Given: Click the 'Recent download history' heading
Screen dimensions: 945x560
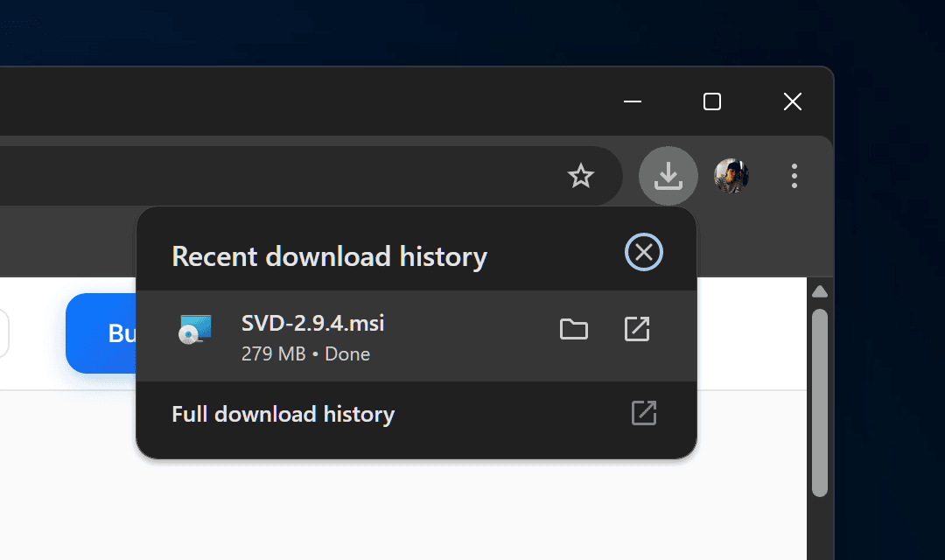Looking at the screenshot, I should point(330,256).
